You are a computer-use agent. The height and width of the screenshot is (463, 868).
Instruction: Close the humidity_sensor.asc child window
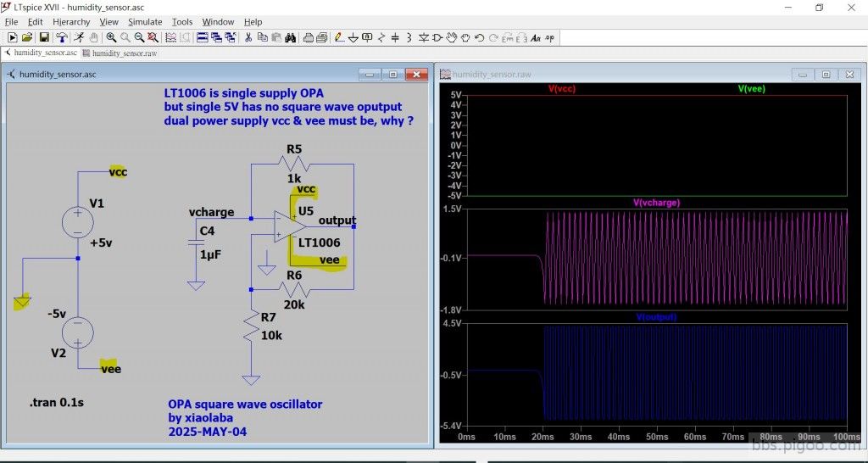(x=416, y=75)
